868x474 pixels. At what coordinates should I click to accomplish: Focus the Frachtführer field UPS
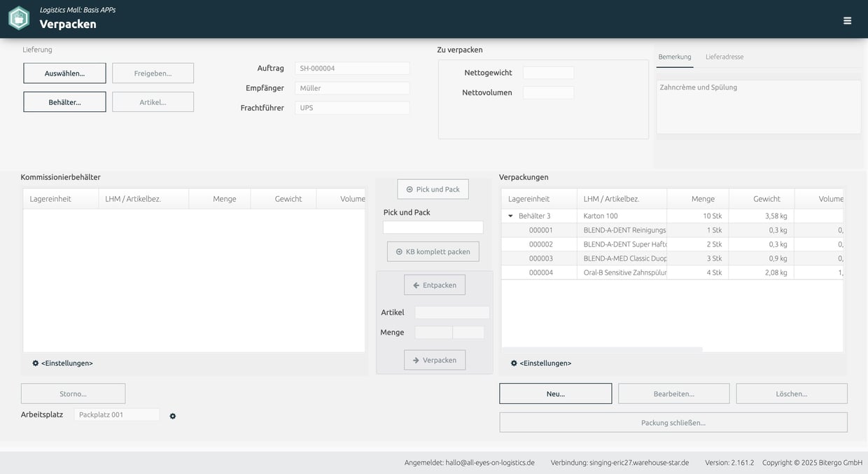[x=352, y=108]
